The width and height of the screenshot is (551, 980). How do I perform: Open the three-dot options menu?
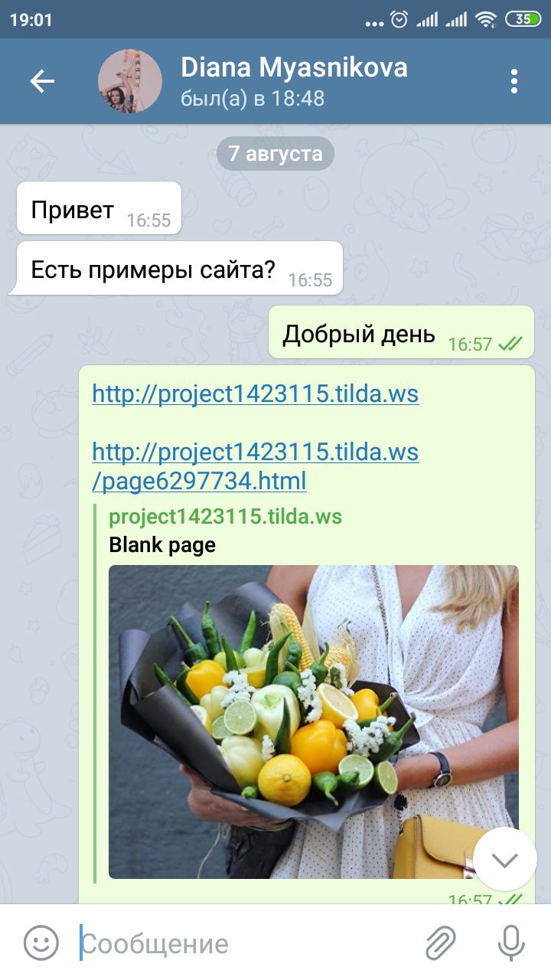514,81
